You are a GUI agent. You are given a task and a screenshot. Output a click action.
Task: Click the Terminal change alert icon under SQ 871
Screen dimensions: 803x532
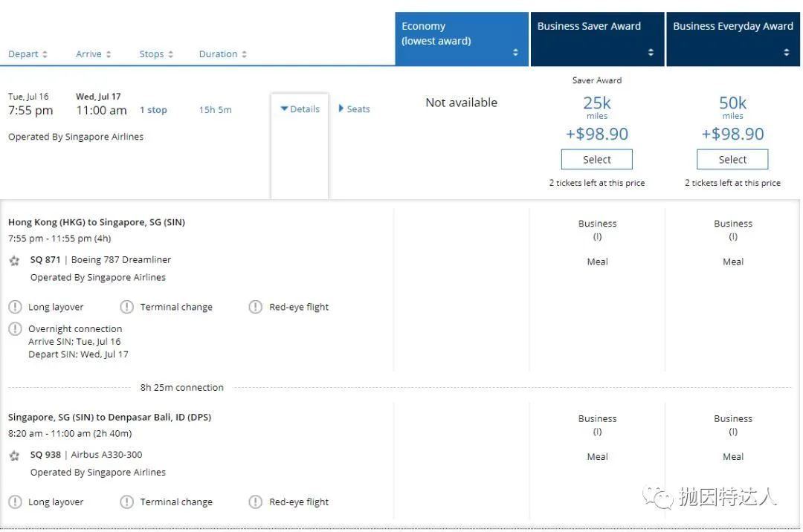pos(126,307)
